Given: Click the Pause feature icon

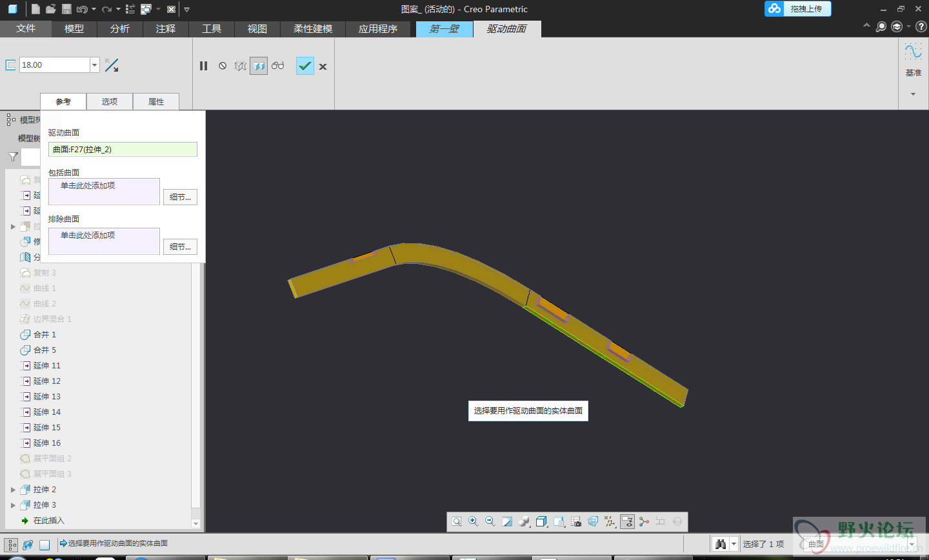Looking at the screenshot, I should [204, 66].
